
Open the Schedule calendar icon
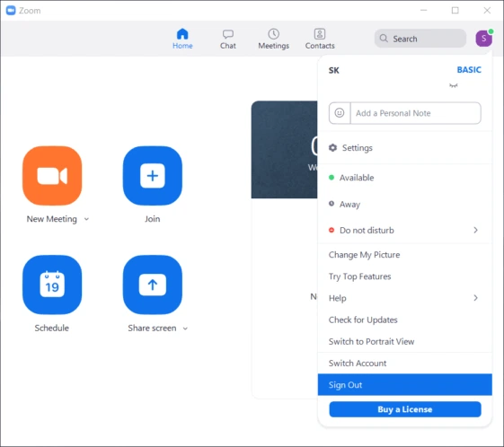(x=52, y=285)
